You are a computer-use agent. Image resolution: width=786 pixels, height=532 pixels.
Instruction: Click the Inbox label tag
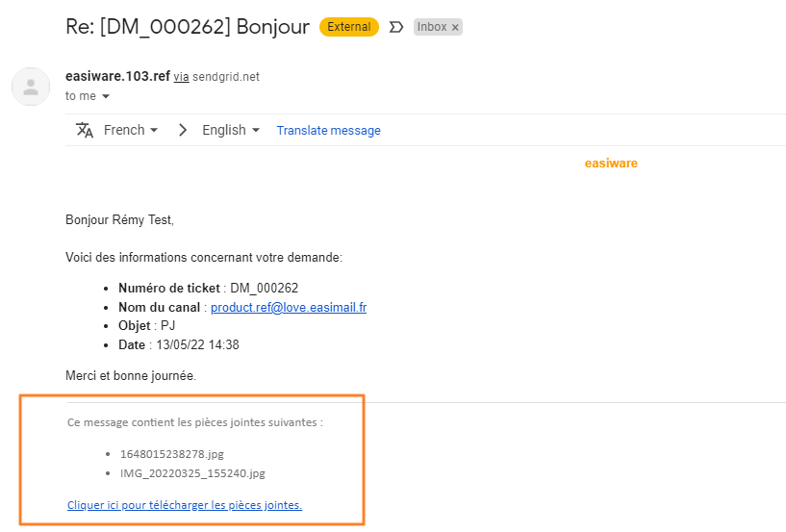[x=432, y=27]
